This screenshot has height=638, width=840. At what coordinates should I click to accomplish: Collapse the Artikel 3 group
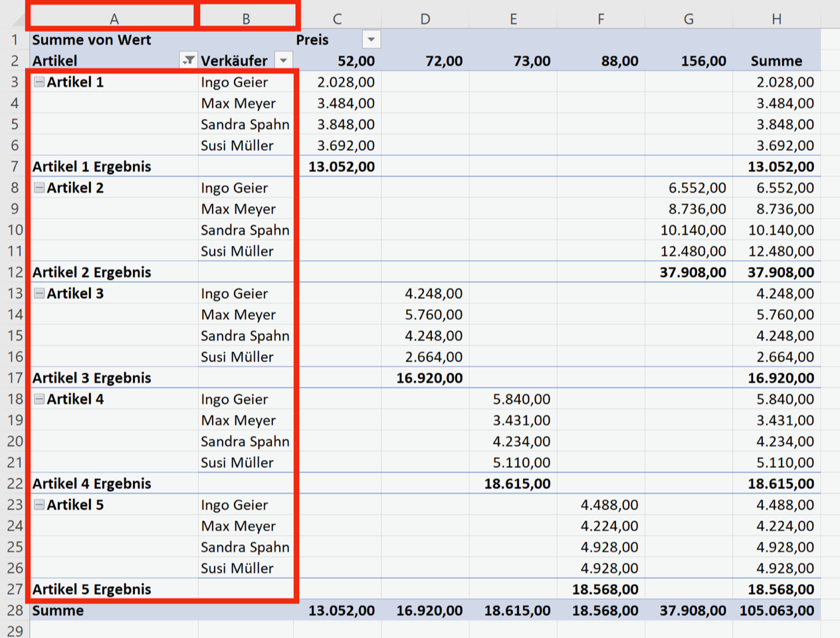(39, 293)
